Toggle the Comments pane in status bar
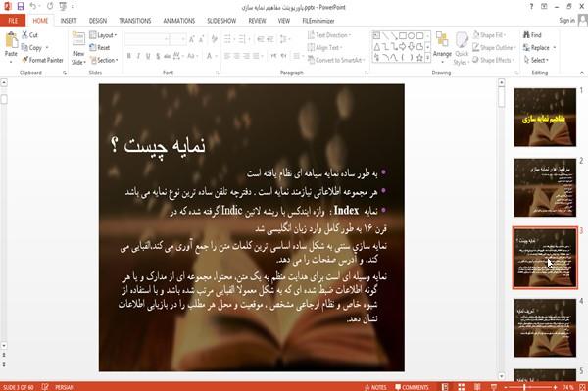588x391 pixels. [x=412, y=387]
